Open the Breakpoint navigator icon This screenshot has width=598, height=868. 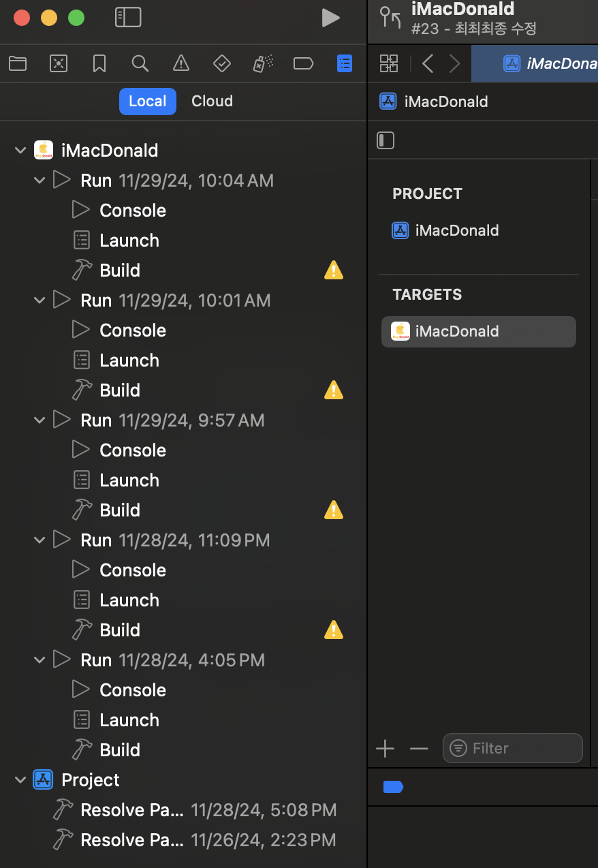[x=303, y=63]
